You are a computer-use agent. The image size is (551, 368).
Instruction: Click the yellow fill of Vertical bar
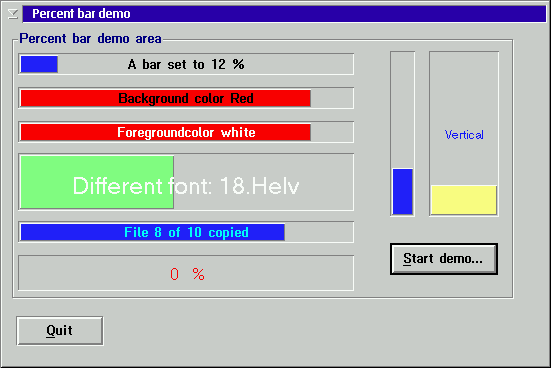click(464, 200)
